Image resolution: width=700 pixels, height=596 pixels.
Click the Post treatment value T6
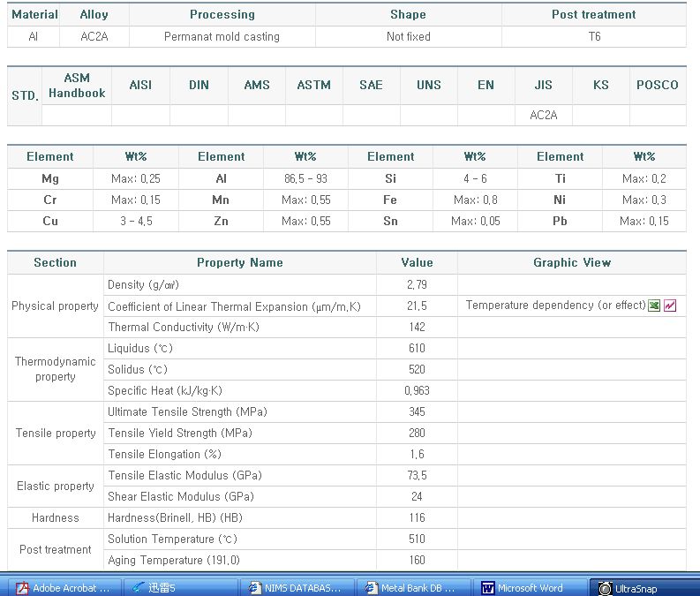tap(594, 36)
